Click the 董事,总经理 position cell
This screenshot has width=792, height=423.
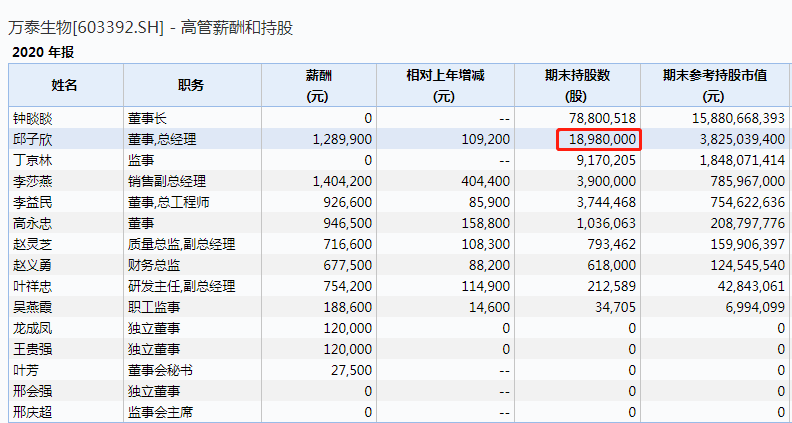pyautogui.click(x=162, y=139)
